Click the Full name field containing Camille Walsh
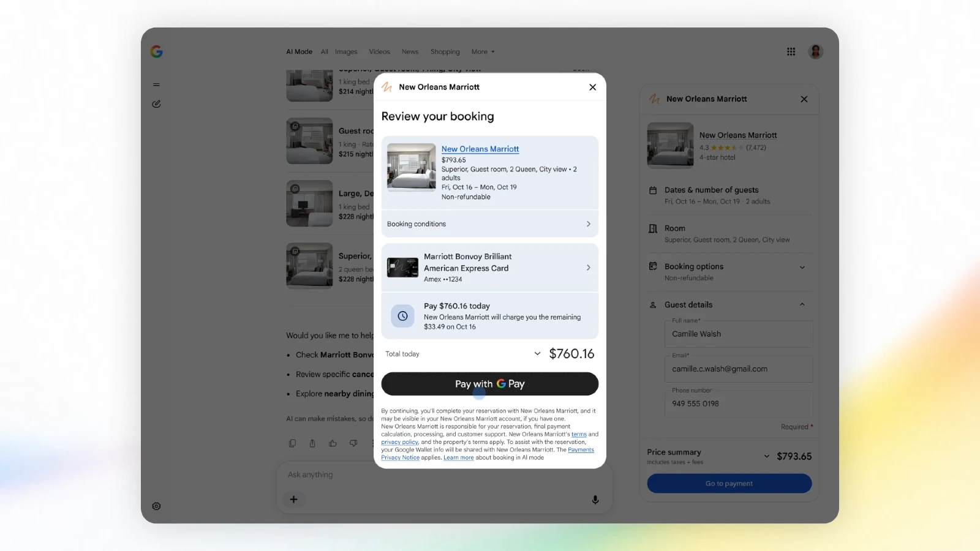The image size is (980, 551). 739,334
